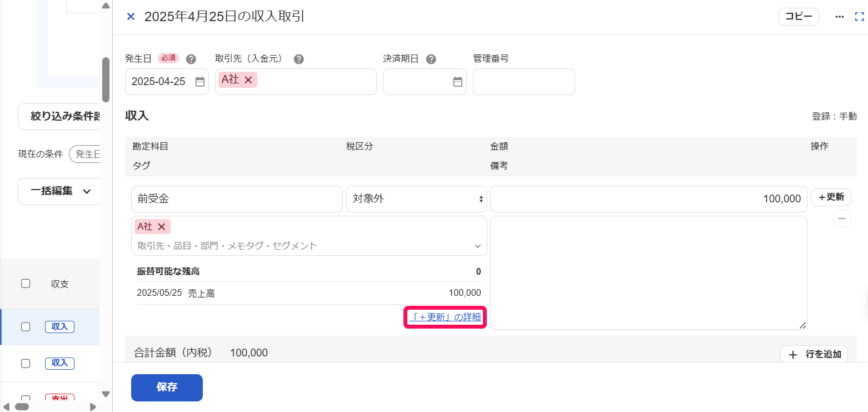Click the 決済期日 date field
This screenshot has height=412, width=868.
425,82
